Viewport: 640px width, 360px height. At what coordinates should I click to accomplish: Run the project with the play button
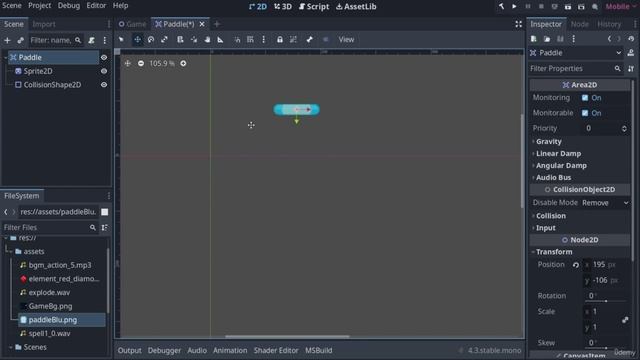click(x=514, y=7)
